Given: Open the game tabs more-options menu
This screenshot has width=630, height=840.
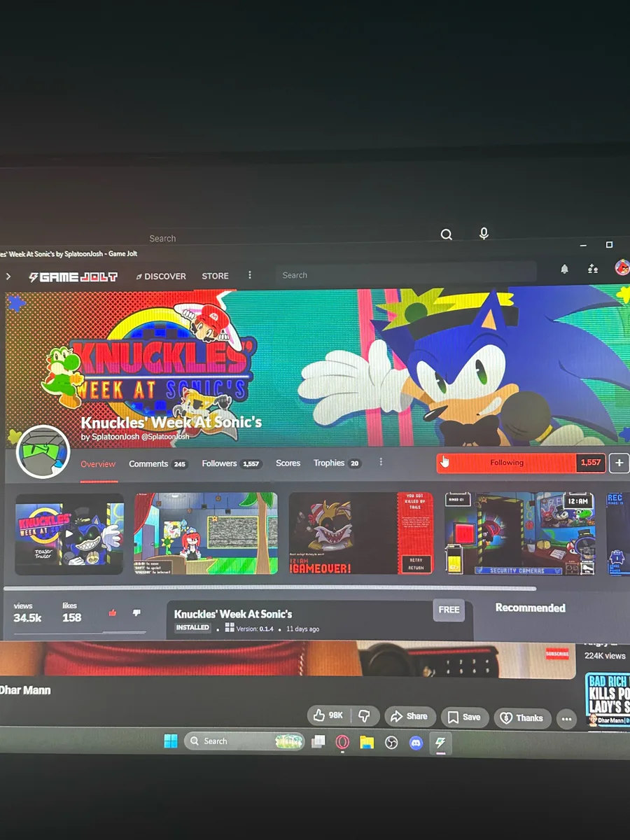Looking at the screenshot, I should 381,463.
